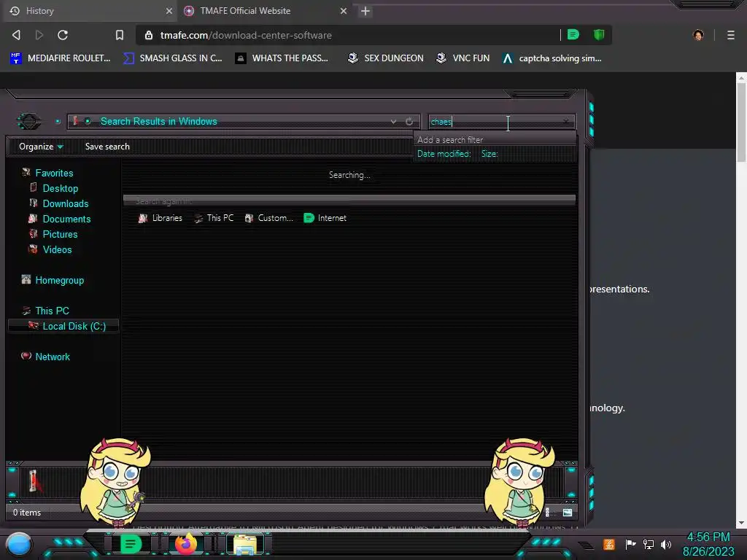747x560 pixels.
Task: Open Action Center flag tray icon
Action: [x=631, y=544]
